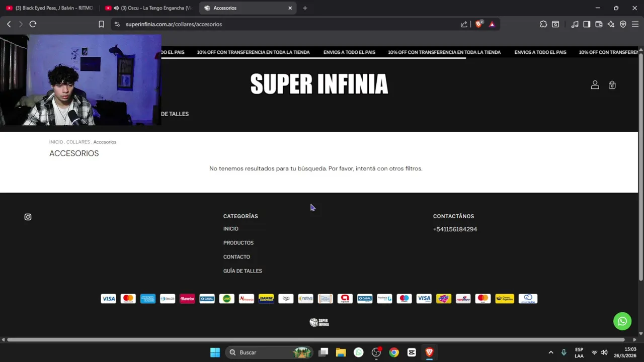Screen dimensions: 644x362
Task: Click the Banelco payment logo
Action: point(187,299)
